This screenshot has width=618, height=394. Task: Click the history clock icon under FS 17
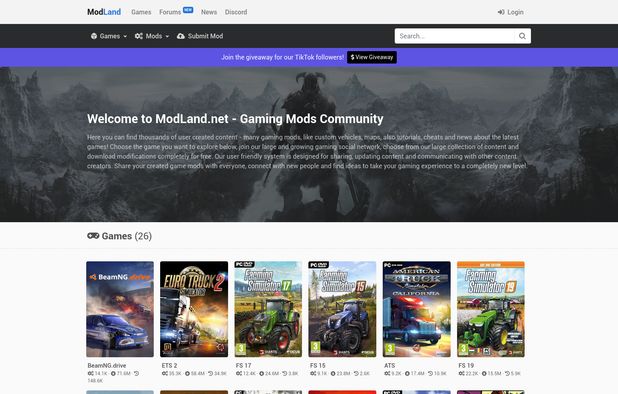[285, 374]
